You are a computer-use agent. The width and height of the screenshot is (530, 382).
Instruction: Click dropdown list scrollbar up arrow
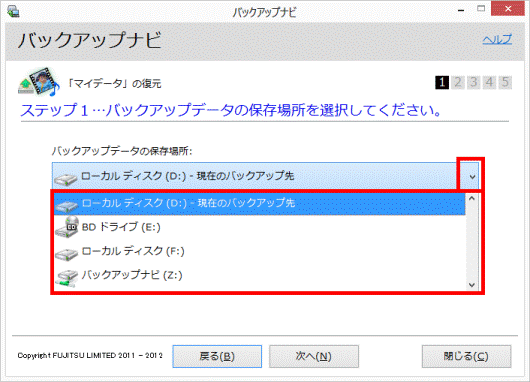[472, 199]
